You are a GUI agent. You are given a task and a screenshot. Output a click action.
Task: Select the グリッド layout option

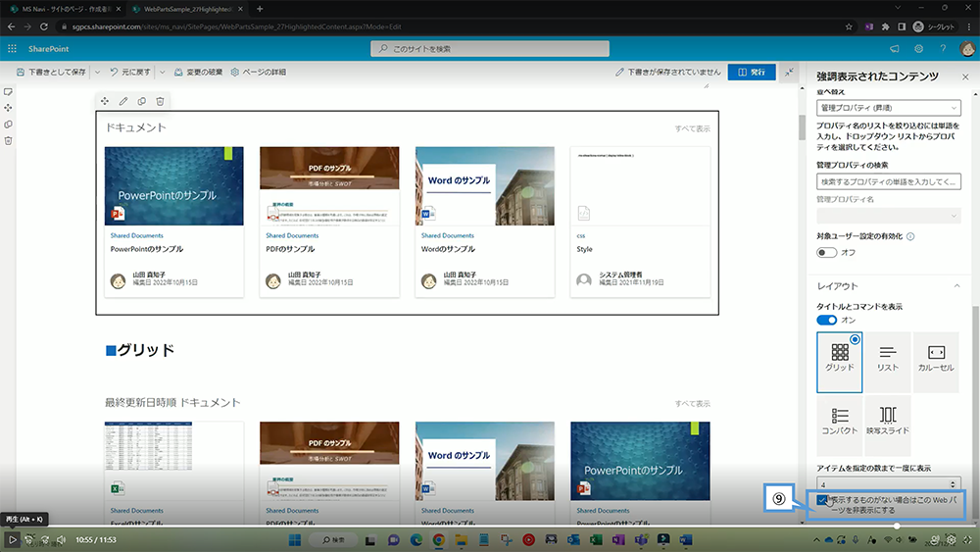click(x=840, y=363)
